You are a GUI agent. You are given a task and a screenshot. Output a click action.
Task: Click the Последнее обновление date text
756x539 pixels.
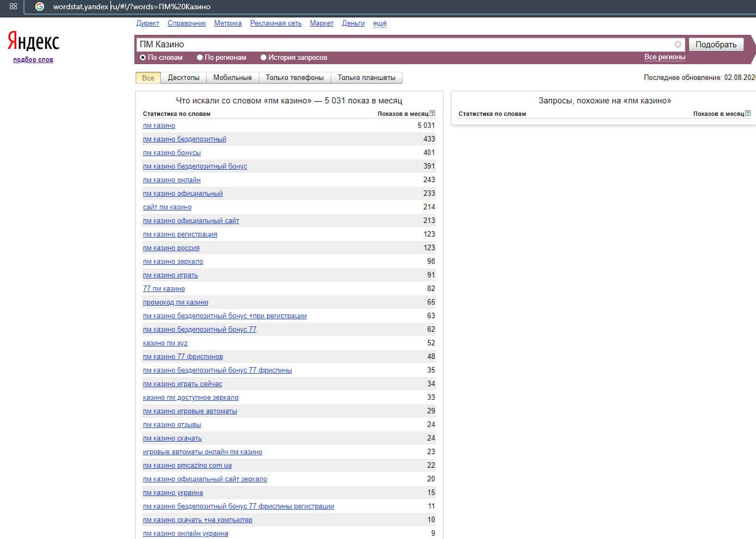pos(699,78)
